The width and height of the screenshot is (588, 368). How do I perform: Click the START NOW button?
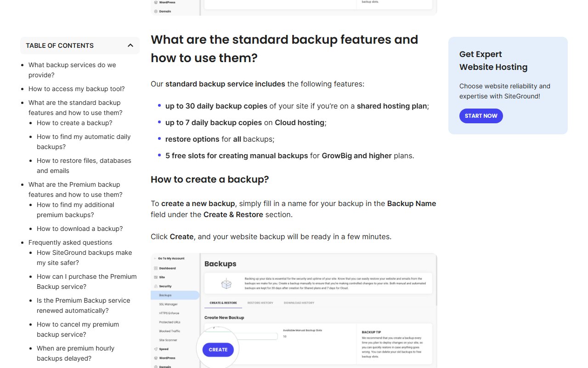481,116
